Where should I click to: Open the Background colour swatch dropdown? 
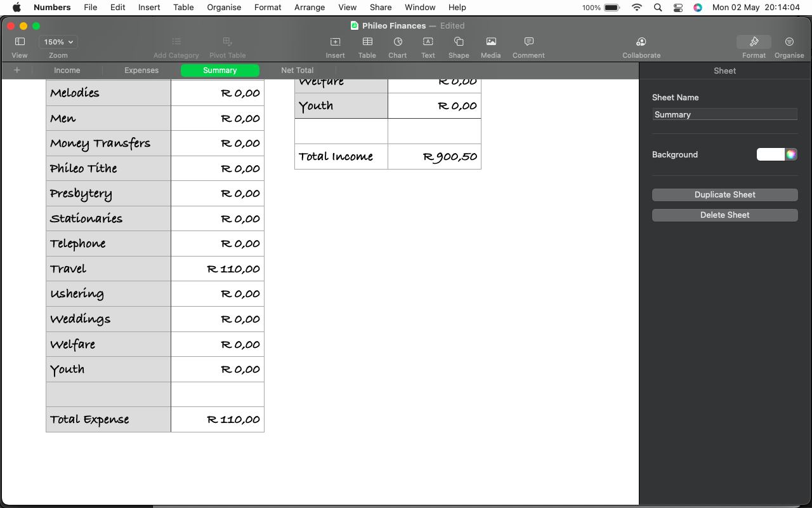click(771, 154)
